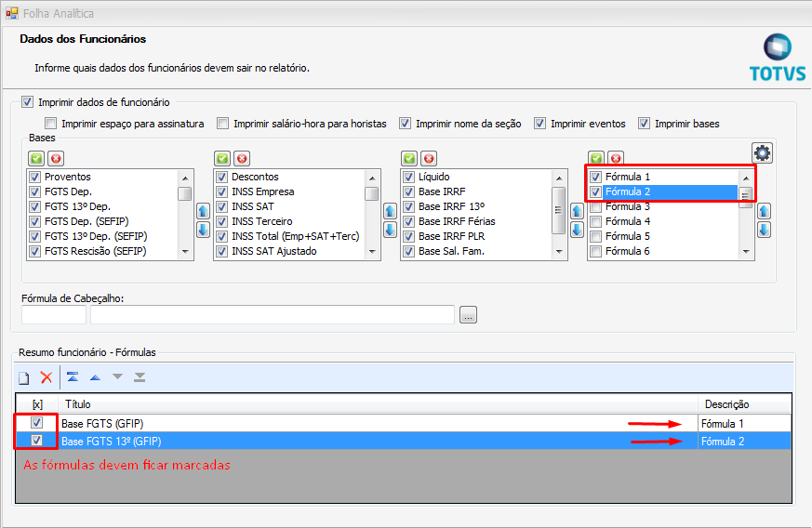Click the [x] column header
812x528 pixels.
click(x=37, y=404)
